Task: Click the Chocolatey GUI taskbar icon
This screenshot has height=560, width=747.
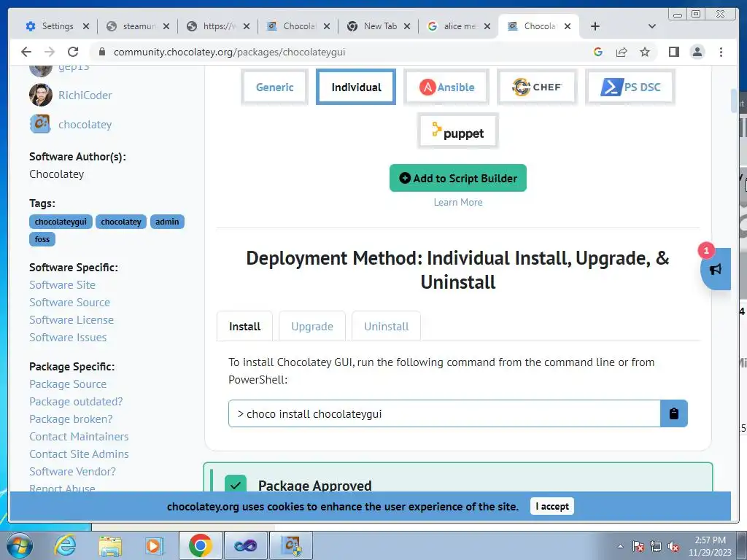Action: point(291,545)
